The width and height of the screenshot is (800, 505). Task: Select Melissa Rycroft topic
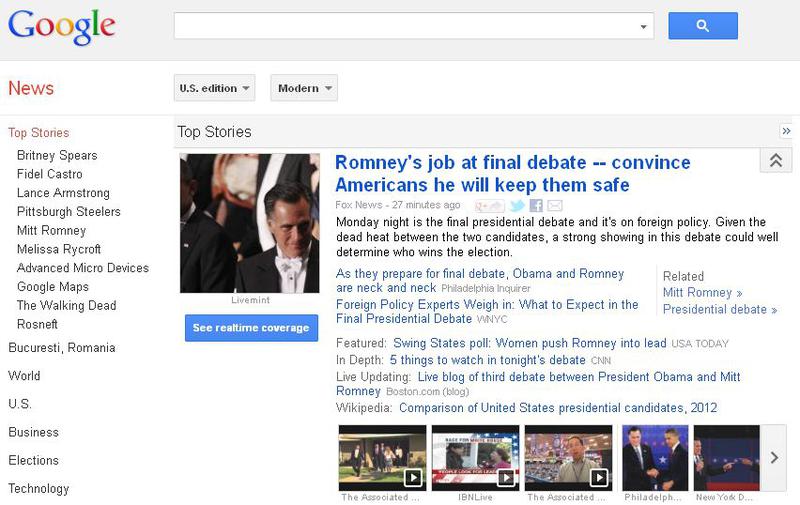click(x=59, y=249)
